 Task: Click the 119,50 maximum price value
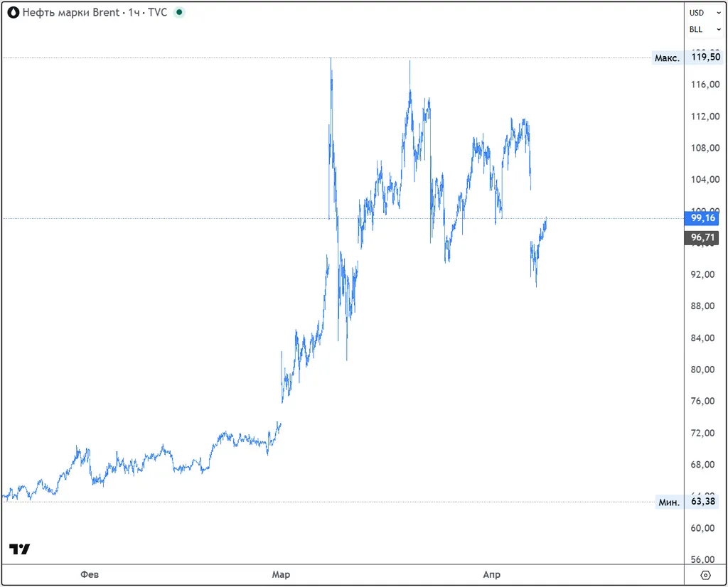click(703, 58)
